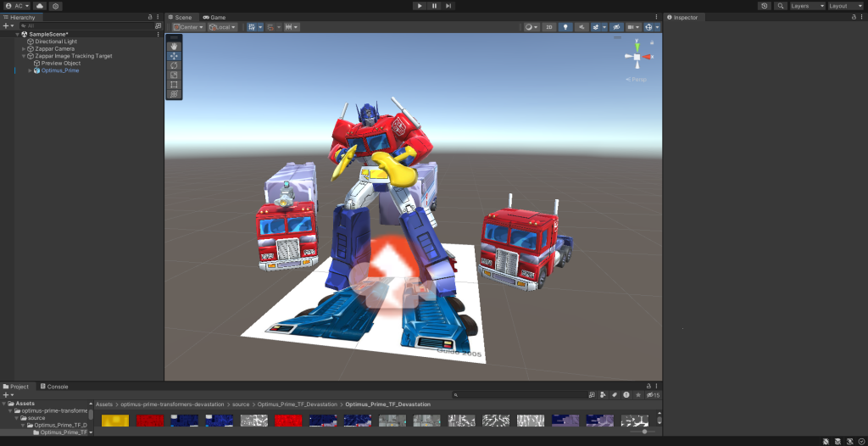The image size is (868, 446).
Task: Select the Rect transform tool
Action: (x=174, y=84)
